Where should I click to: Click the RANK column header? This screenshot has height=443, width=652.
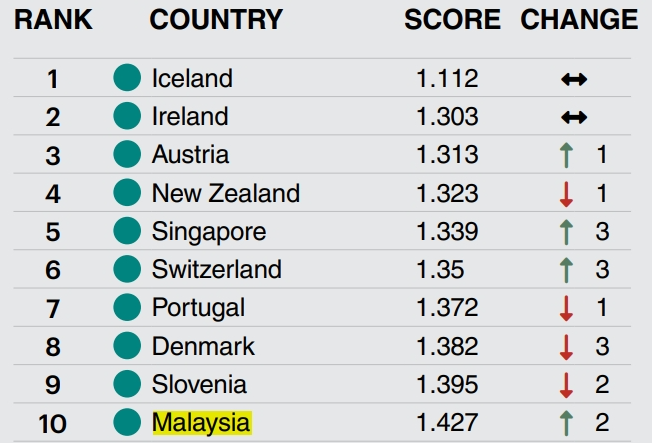[x=53, y=20]
